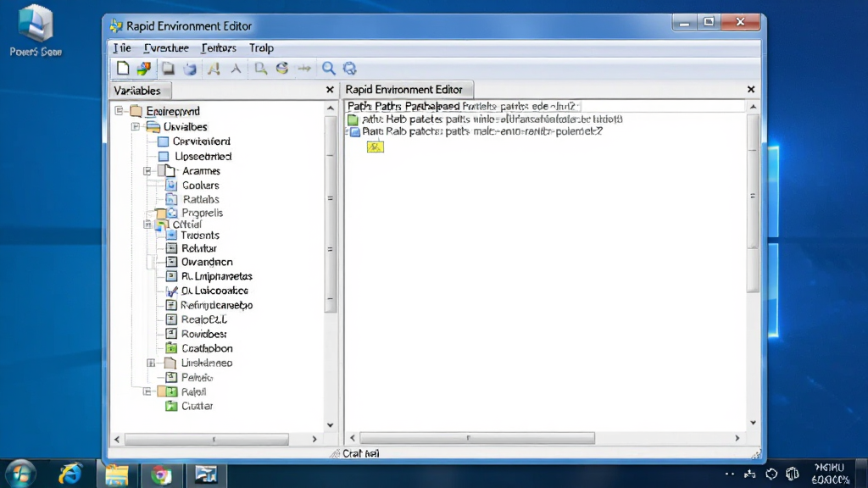The width and height of the screenshot is (868, 488).
Task: Click the Variables panel scroll down arrow
Action: pyautogui.click(x=331, y=425)
